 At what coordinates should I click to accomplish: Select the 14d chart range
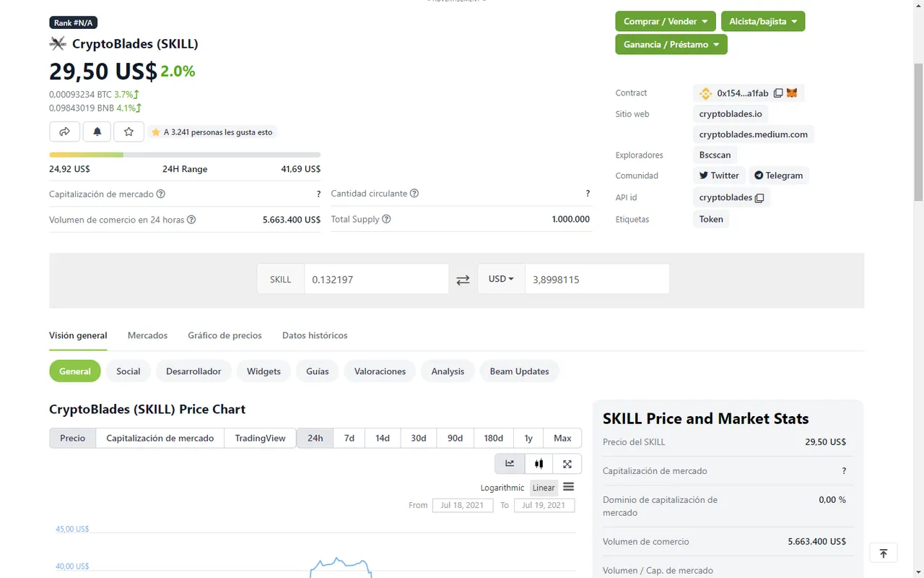tap(383, 438)
